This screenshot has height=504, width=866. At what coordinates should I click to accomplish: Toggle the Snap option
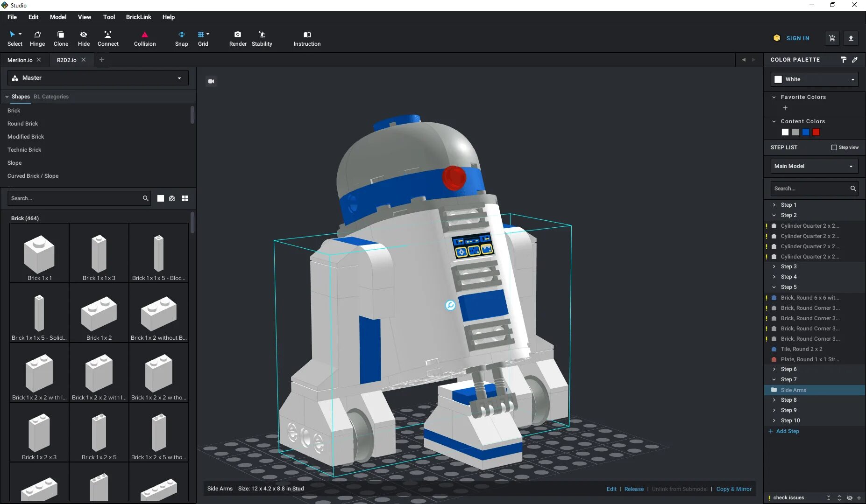pyautogui.click(x=181, y=39)
